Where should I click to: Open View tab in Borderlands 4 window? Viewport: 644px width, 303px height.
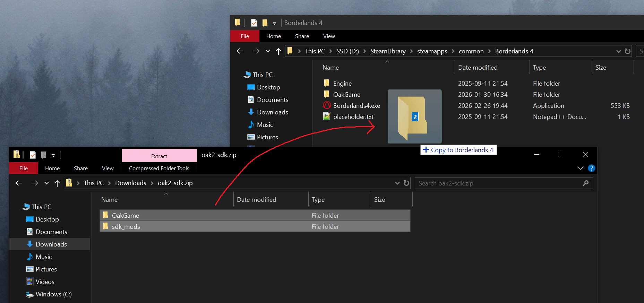pos(329,36)
